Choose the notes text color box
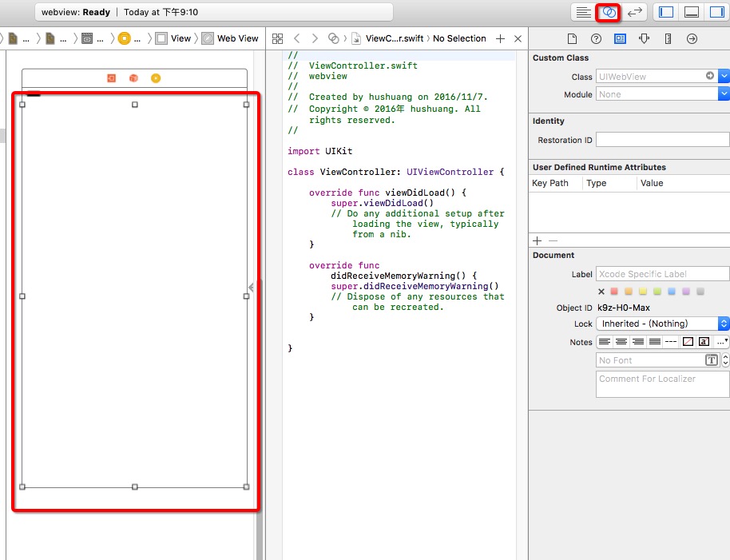 click(704, 342)
